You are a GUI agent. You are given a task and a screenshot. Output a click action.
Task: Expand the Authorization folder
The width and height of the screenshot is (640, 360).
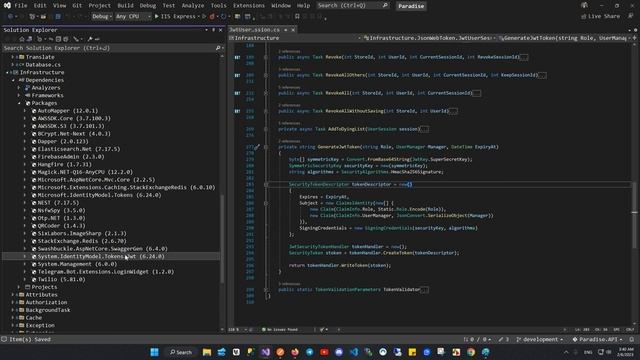coord(13,302)
